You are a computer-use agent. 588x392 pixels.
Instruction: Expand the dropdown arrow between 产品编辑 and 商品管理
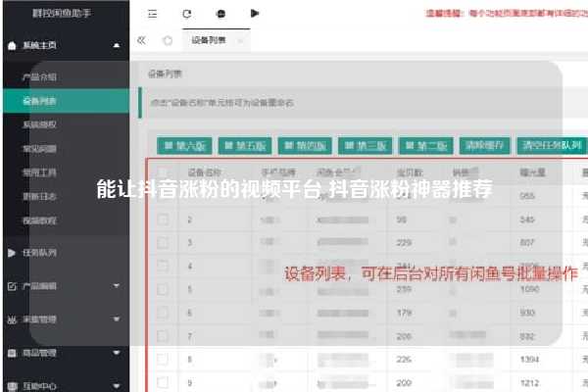[117, 319]
